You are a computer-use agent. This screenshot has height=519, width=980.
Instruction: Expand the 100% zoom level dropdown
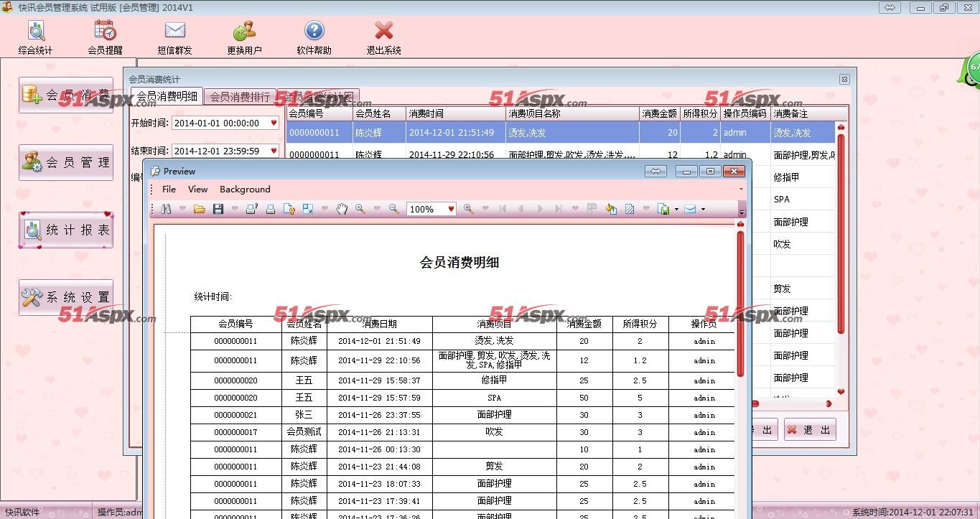(451, 209)
